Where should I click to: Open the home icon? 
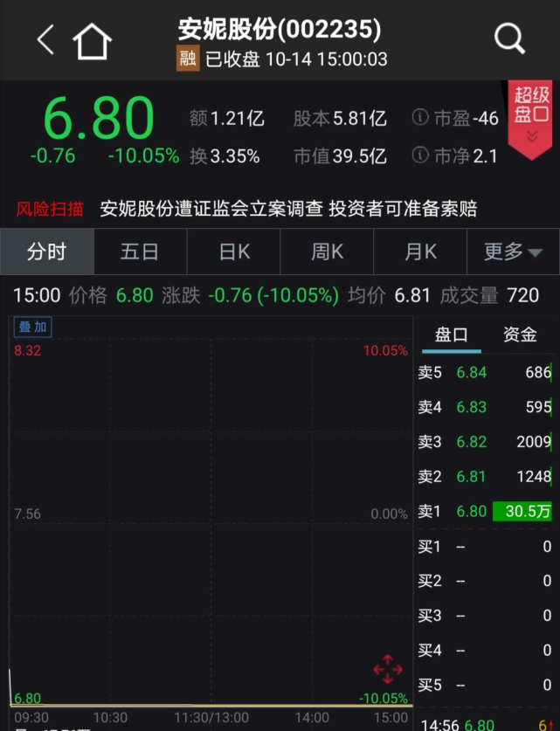(x=93, y=41)
